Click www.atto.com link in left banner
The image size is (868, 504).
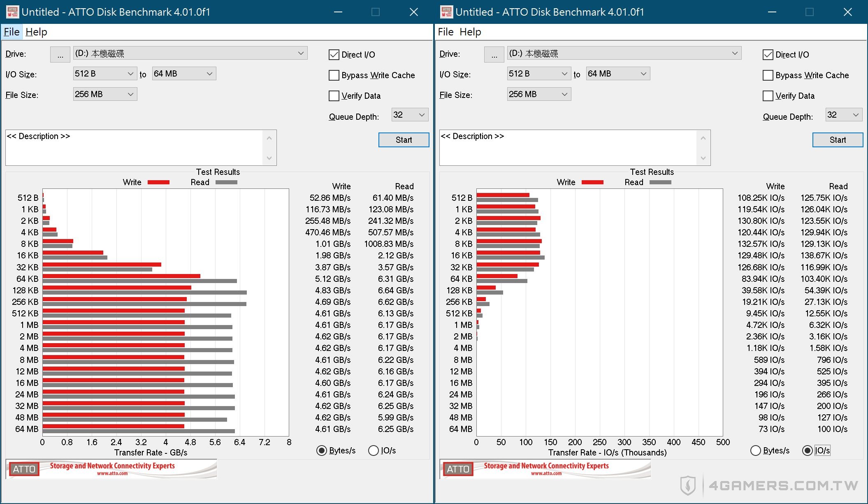coord(112,474)
